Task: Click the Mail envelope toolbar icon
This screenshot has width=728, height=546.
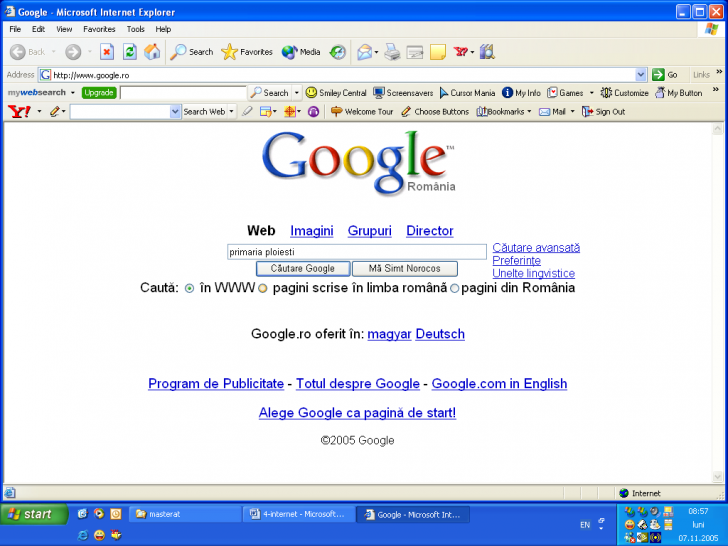Action: pyautogui.click(x=364, y=52)
